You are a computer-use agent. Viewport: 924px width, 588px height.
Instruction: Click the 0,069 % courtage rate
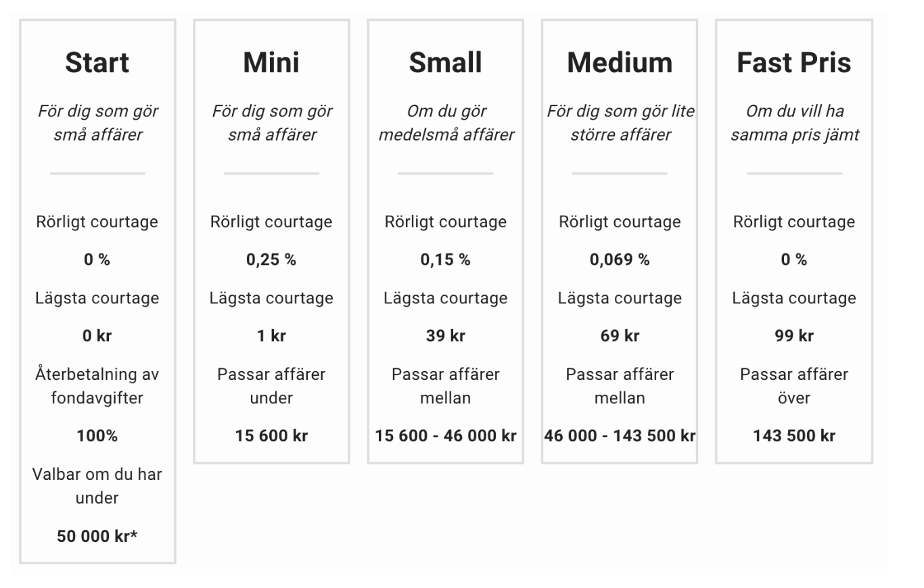point(620,260)
